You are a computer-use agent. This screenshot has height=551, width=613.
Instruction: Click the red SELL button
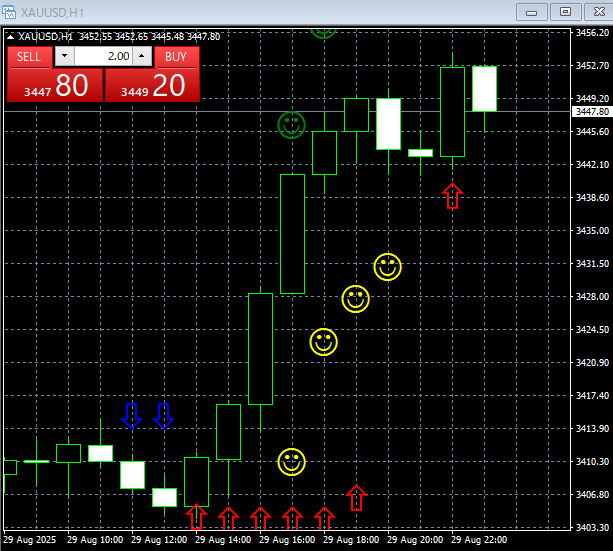click(29, 57)
